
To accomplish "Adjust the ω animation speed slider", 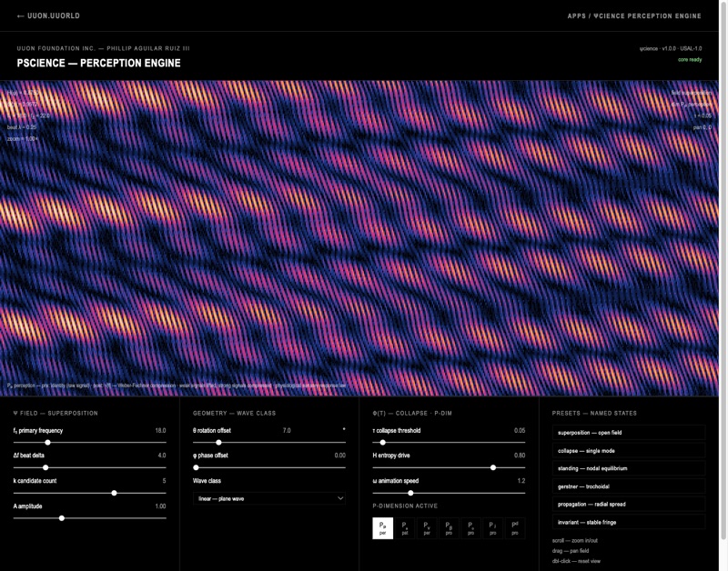I will (449, 493).
